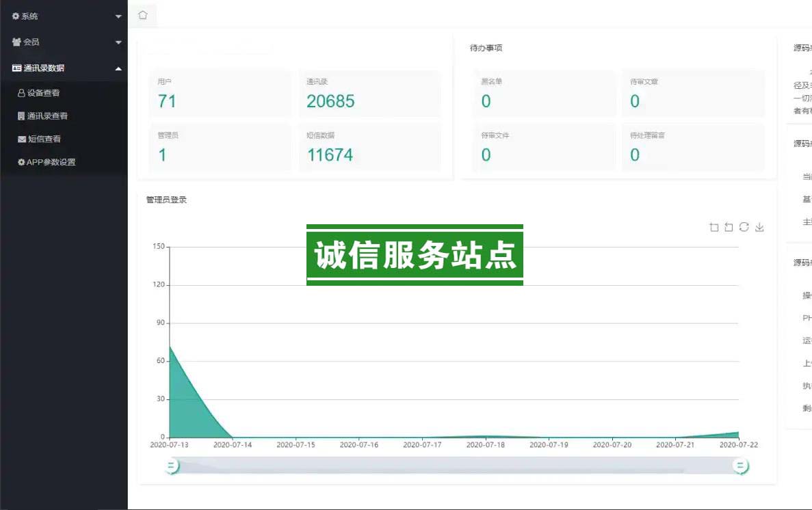Open the 通讯录 20685 stat card
Screen dimensions: 812x510
[x=369, y=94]
